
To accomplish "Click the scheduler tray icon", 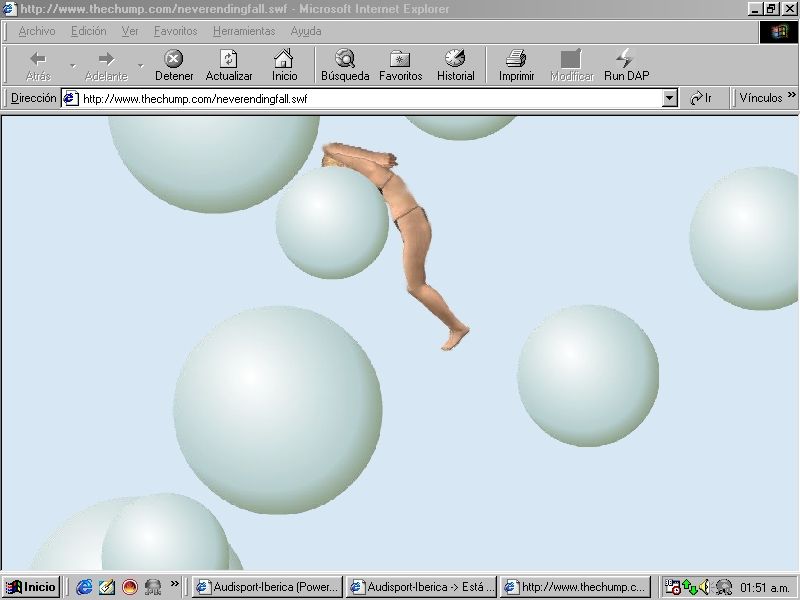I will coord(672,587).
